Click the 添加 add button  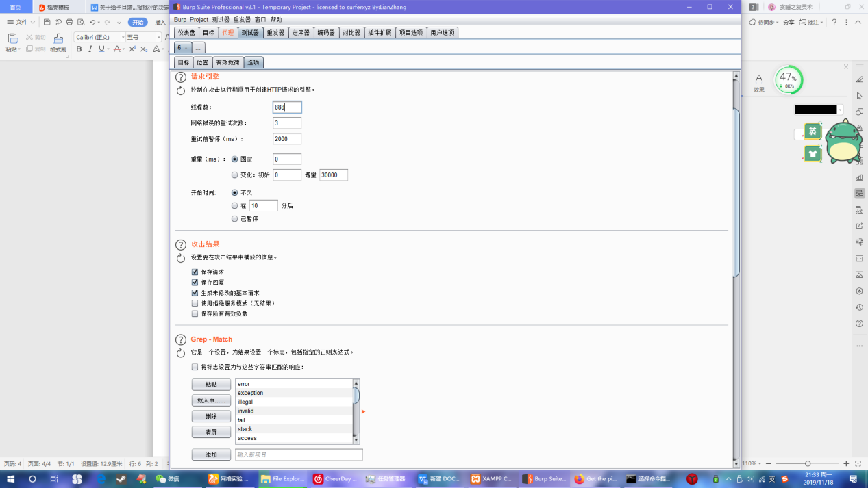pyautogui.click(x=211, y=454)
